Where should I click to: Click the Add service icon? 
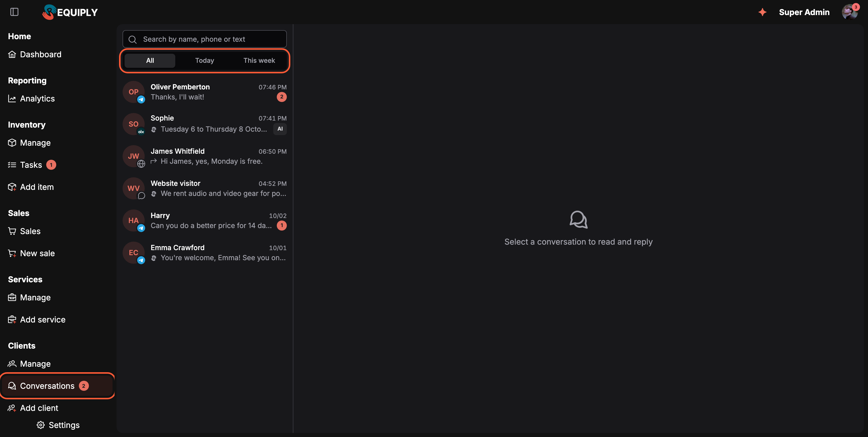(x=12, y=319)
